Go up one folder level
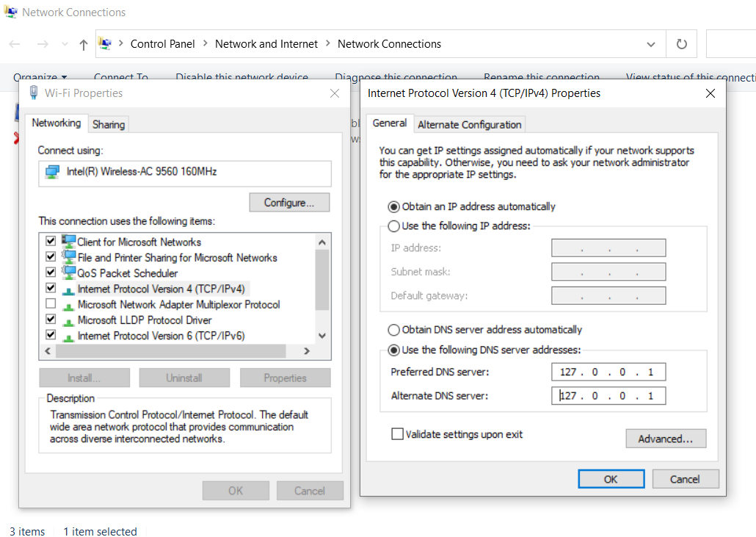The image size is (756, 537). [x=84, y=45]
